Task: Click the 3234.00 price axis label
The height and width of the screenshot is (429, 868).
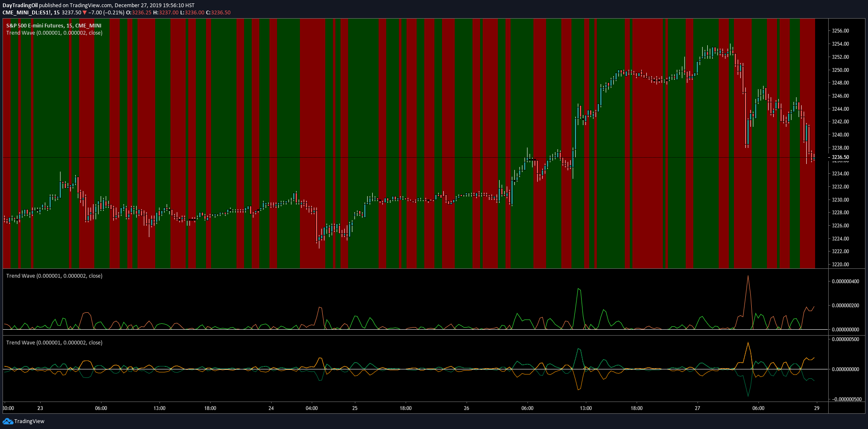Action: click(840, 174)
